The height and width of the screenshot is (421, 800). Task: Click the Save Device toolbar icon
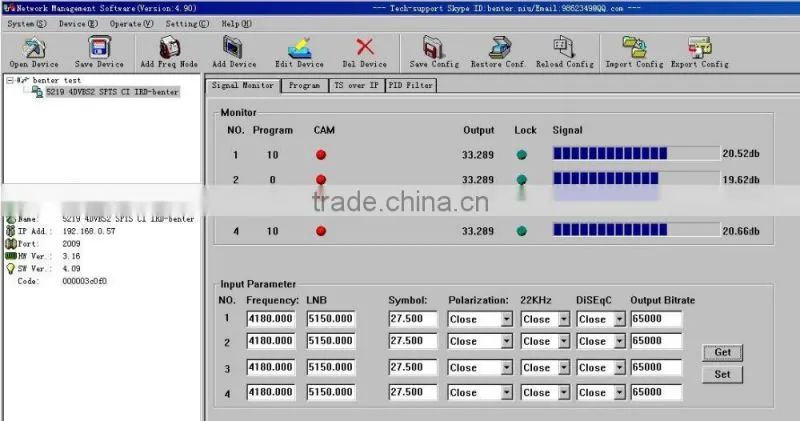coord(99,47)
